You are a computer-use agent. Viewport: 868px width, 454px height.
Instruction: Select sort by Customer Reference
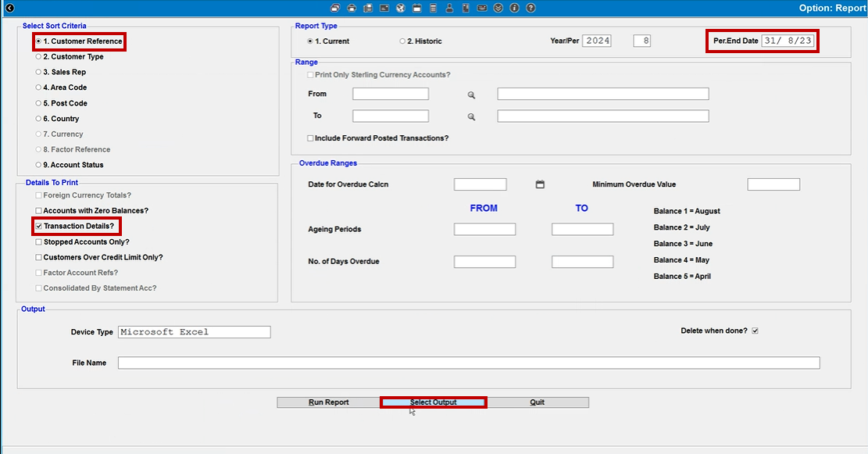coord(79,41)
